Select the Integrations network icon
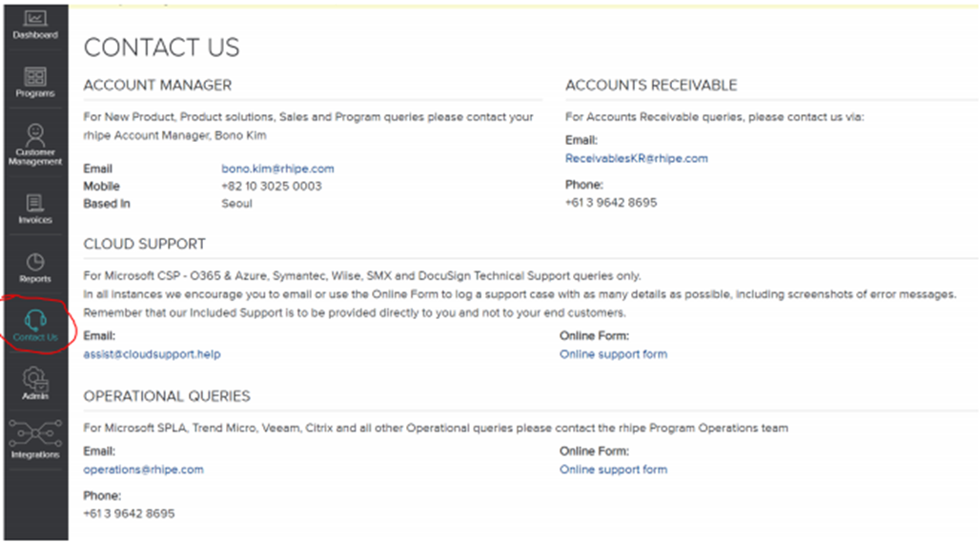Image resolution: width=980 pixels, height=542 pixels. coord(34,433)
